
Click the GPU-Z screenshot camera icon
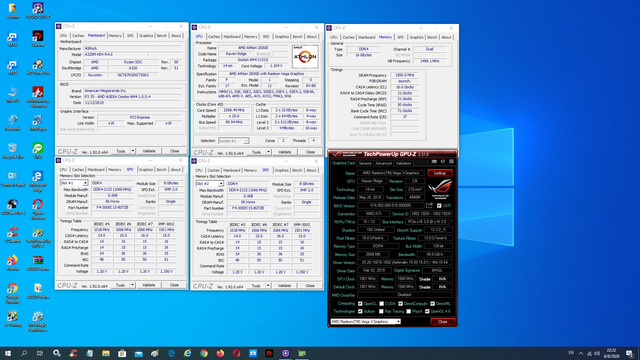[434, 162]
